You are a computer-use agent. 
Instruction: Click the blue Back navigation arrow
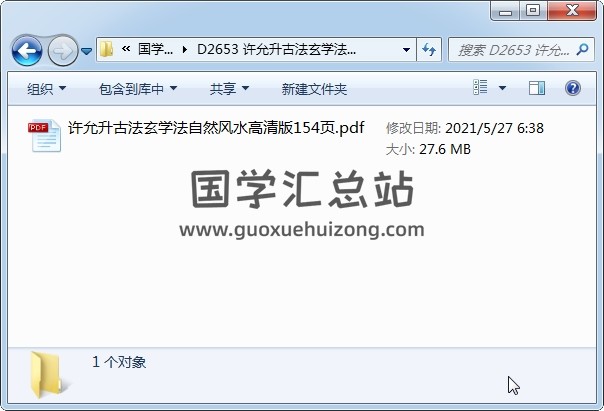[x=27, y=50]
